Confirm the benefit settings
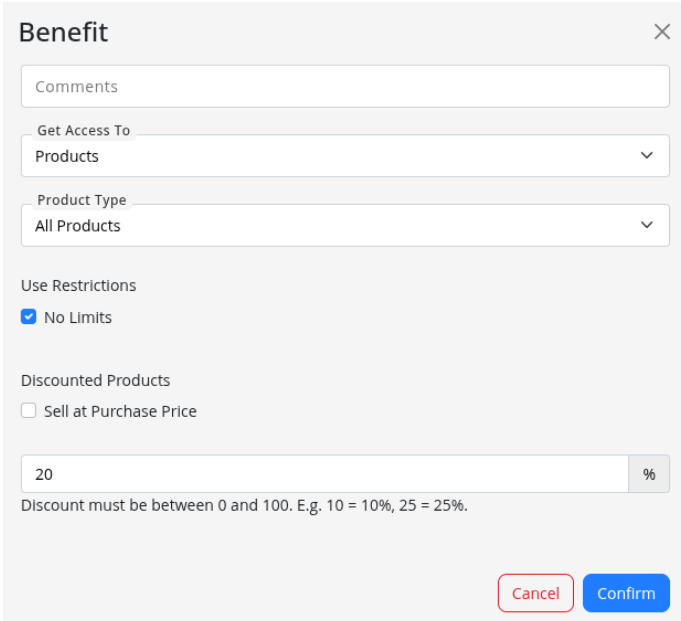This screenshot has width=681, height=621. 625,593
